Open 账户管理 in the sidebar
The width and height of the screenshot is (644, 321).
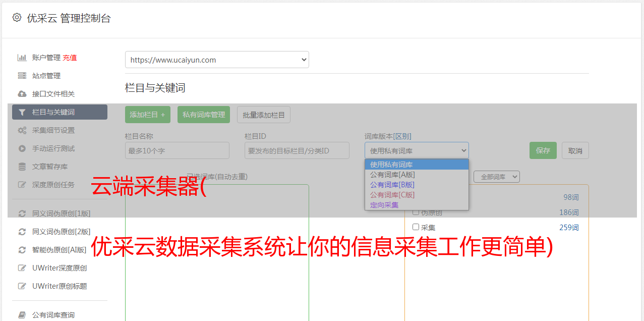[x=46, y=58]
